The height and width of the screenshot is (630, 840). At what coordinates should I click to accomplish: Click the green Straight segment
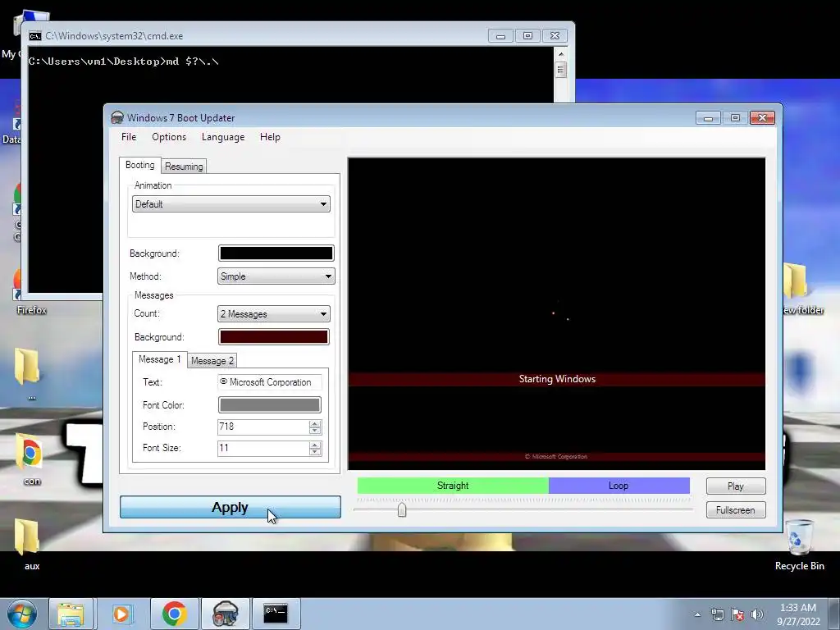pos(453,486)
